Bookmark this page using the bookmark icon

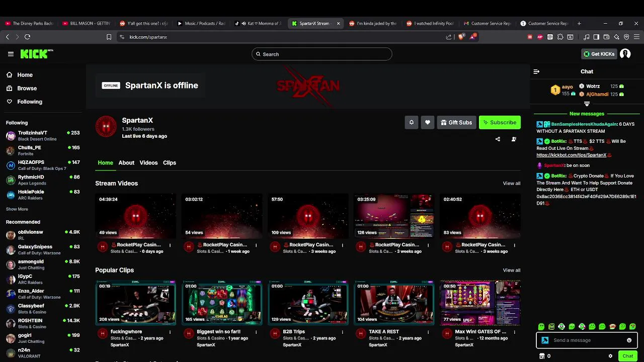[109, 37]
